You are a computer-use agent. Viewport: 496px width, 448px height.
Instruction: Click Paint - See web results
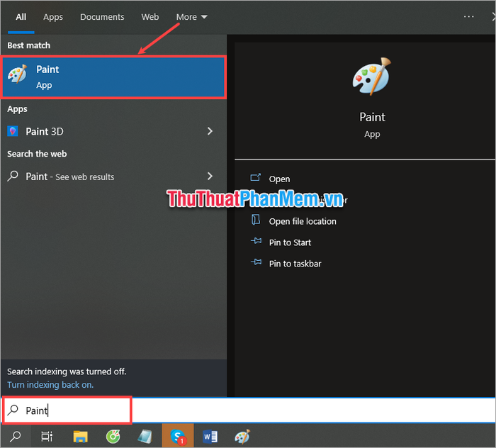coord(70,177)
